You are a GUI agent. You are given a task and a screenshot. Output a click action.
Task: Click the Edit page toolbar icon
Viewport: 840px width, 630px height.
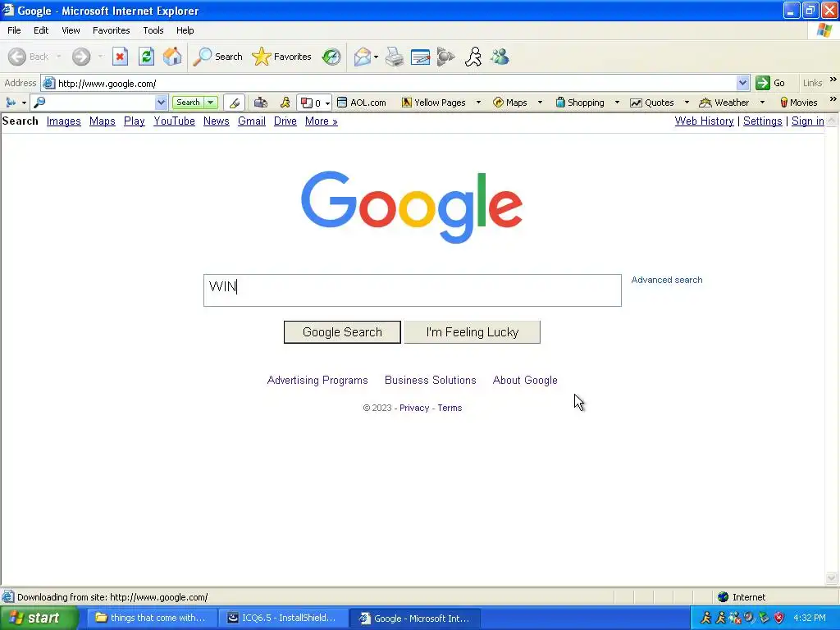pyautogui.click(x=420, y=57)
